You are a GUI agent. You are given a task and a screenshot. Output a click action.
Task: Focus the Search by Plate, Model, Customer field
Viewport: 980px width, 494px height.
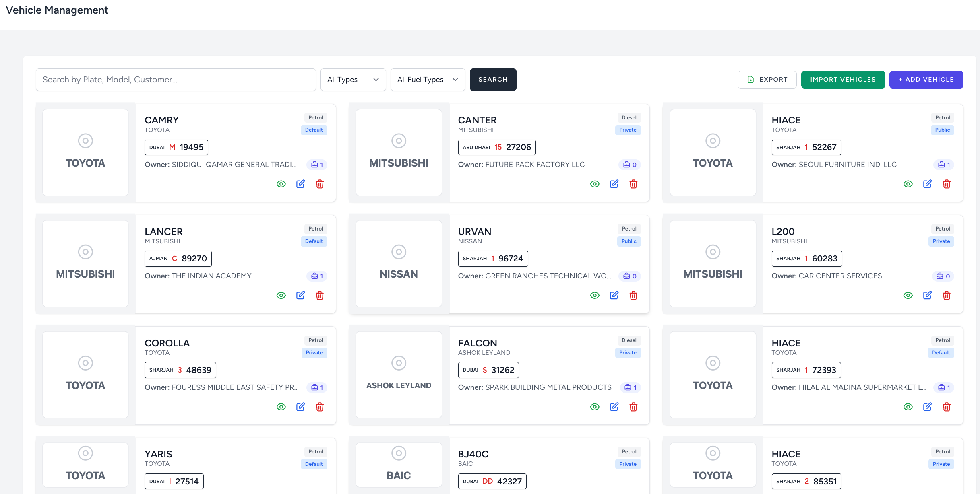coord(176,80)
